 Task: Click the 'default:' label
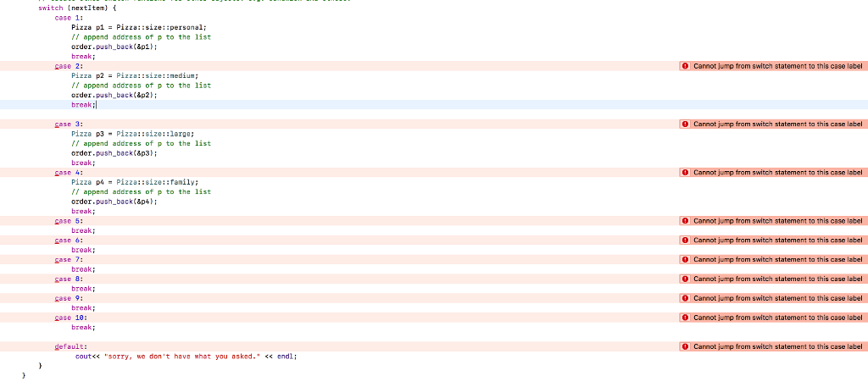click(x=71, y=346)
